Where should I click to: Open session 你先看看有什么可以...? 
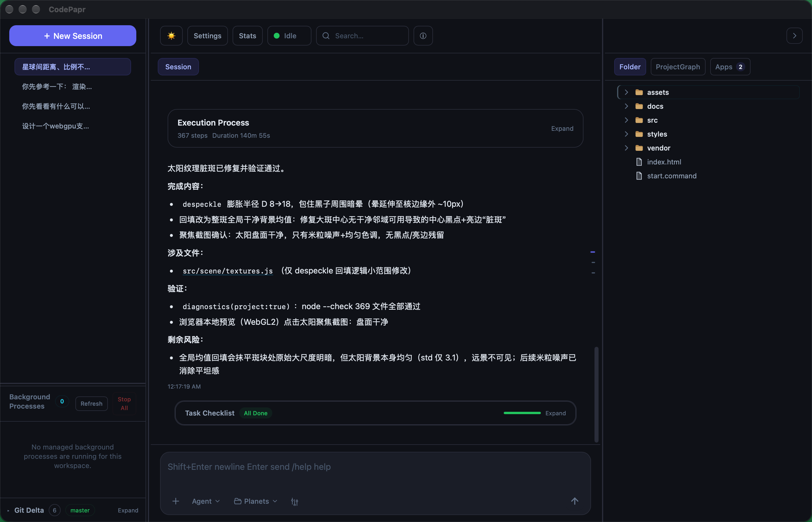click(x=72, y=106)
